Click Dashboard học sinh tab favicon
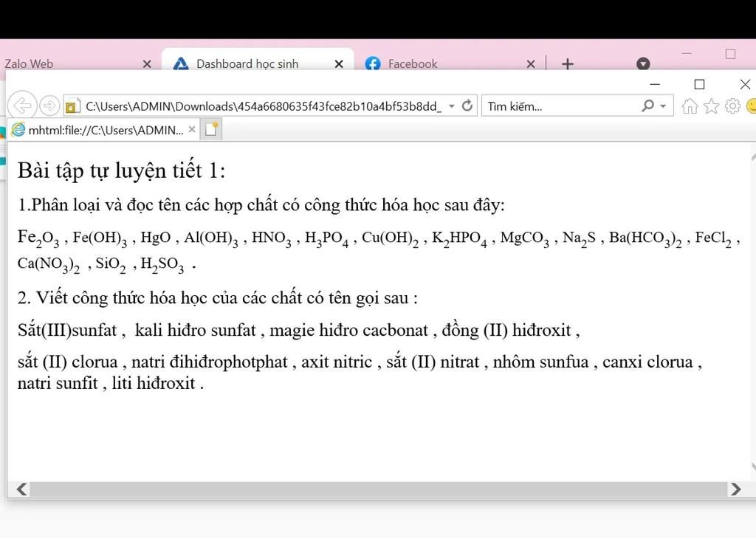The height and width of the screenshot is (538, 756). pos(180,63)
